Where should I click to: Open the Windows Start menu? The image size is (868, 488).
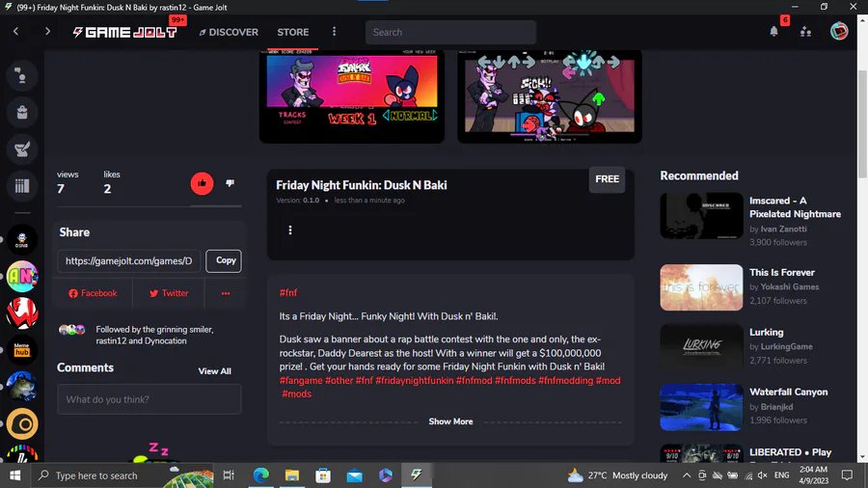pyautogui.click(x=15, y=475)
